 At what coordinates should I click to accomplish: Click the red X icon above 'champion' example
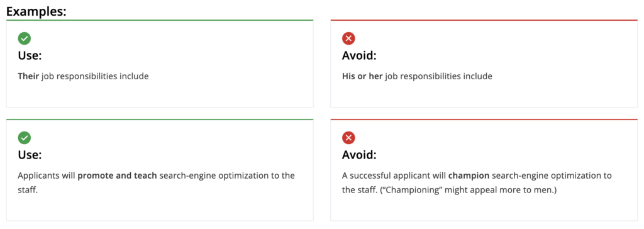point(348,138)
